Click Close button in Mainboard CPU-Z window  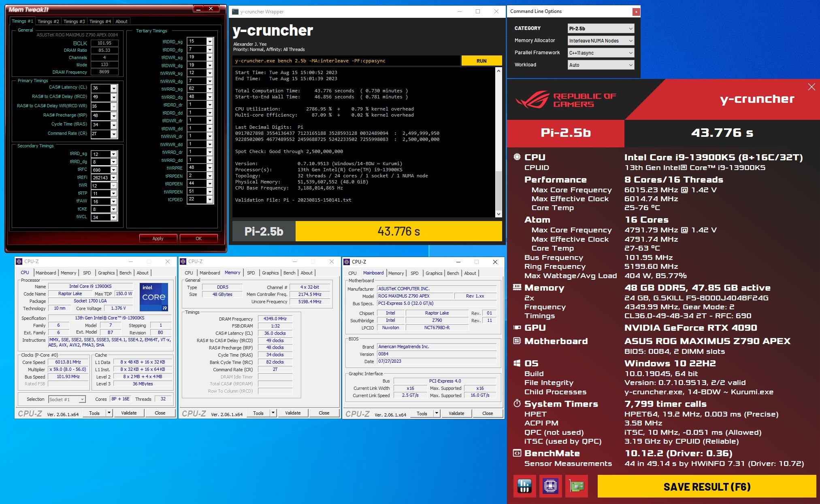pyautogui.click(x=488, y=413)
